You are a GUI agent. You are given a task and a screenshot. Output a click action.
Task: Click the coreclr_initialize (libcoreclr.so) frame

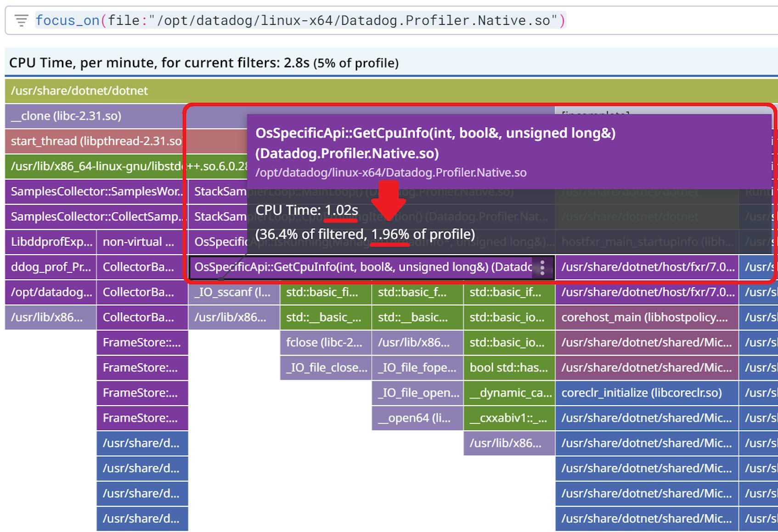coord(645,393)
